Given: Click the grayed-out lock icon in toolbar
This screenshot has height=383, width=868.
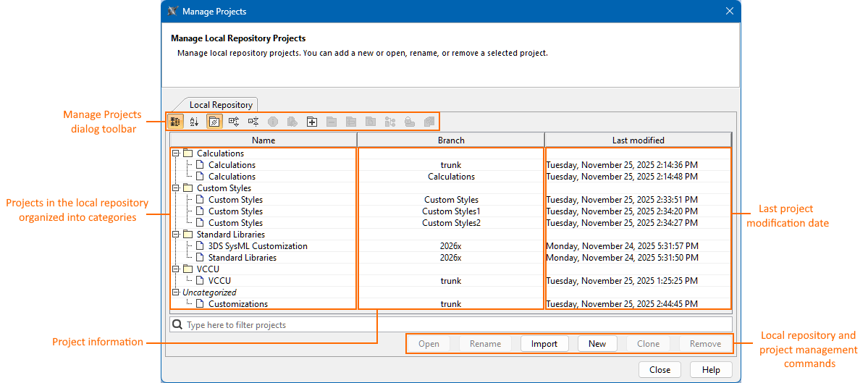Looking at the screenshot, I should click(x=409, y=122).
